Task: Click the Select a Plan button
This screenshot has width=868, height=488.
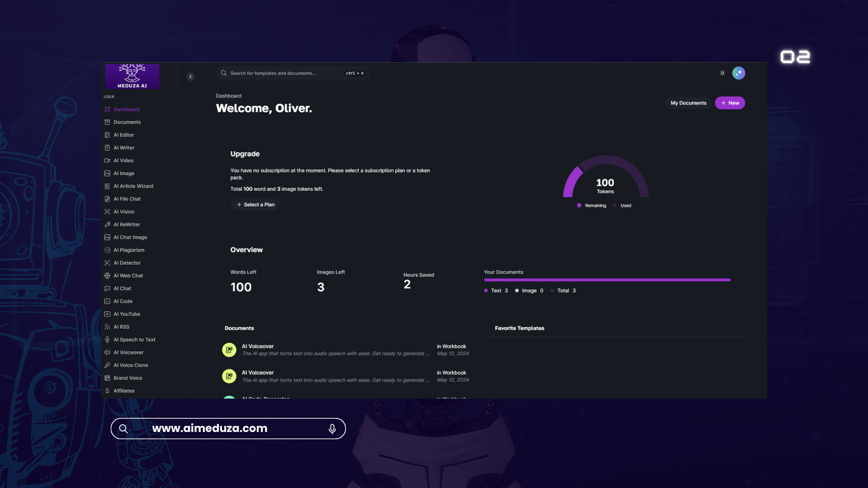Action: point(255,205)
